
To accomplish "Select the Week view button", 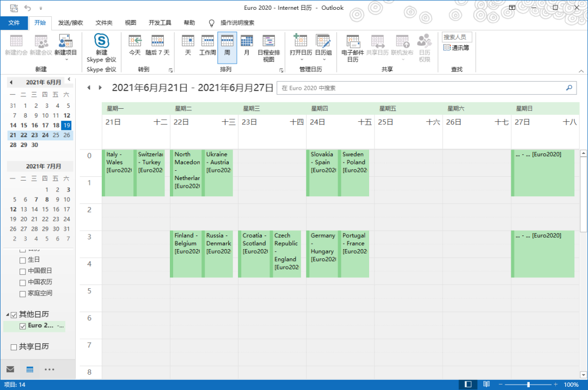I will [x=227, y=47].
